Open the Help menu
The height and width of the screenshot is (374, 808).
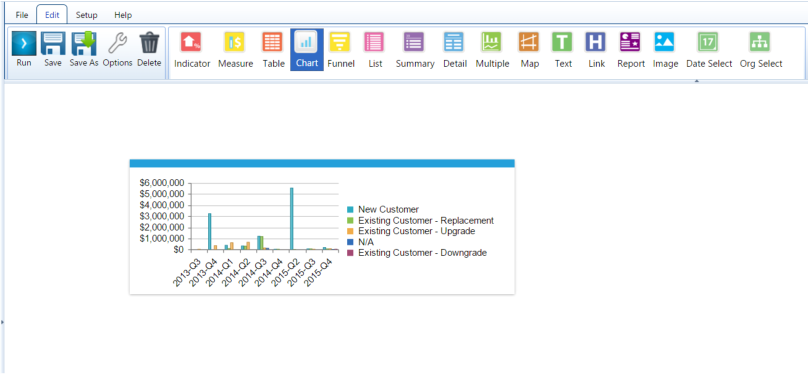pyautogui.click(x=123, y=15)
